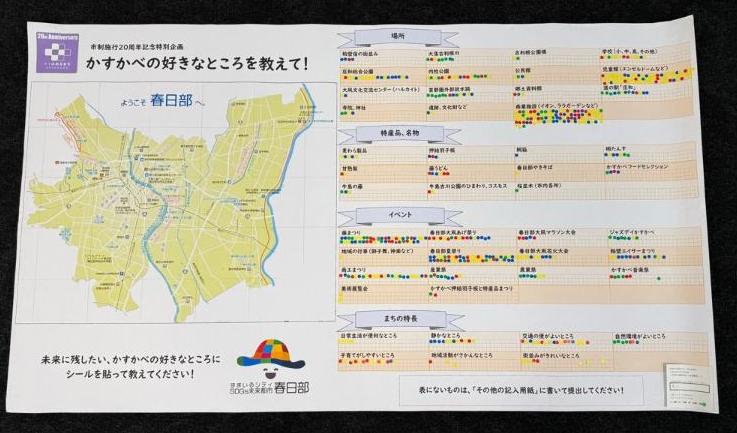The height and width of the screenshot is (433, 737).
Task: Click the small white note at bottom-right corner
Action: tap(689, 386)
